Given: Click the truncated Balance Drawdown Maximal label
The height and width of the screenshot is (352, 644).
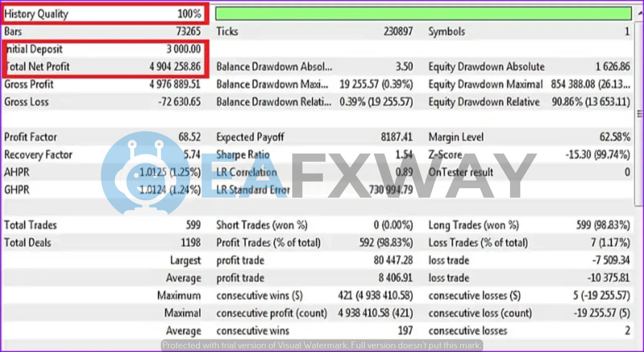Looking at the screenshot, I should [273, 84].
